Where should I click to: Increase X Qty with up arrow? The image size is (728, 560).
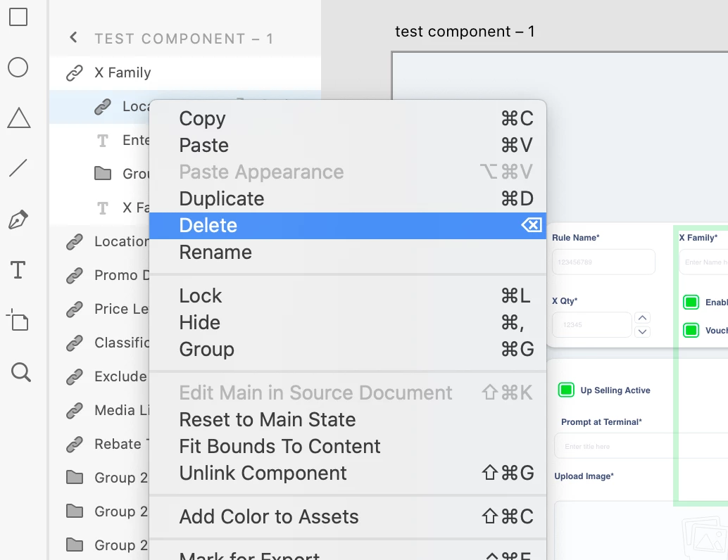pos(643,318)
